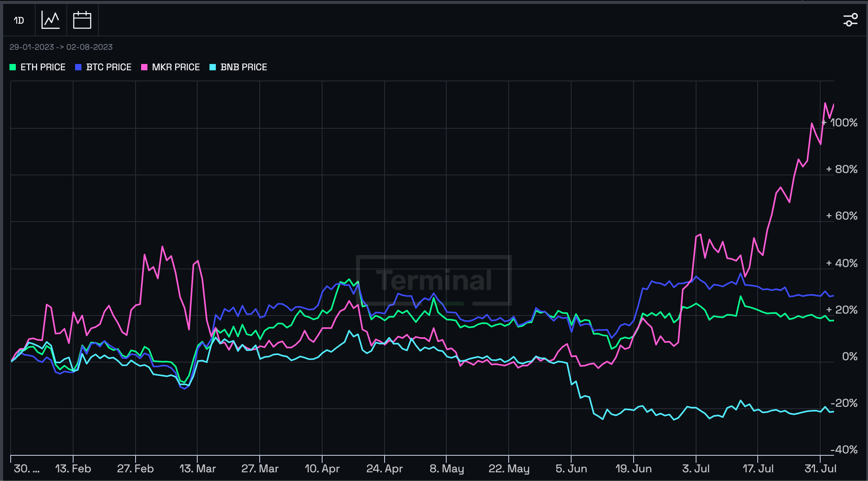This screenshot has width=868, height=481.
Task: Click the 22. May x-axis label
Action: coord(509,469)
